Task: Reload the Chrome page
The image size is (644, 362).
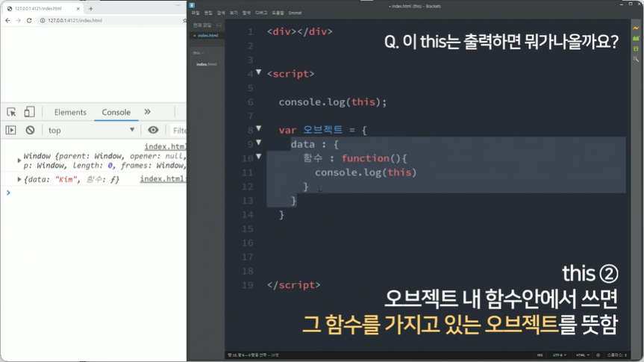Action: 29,20
